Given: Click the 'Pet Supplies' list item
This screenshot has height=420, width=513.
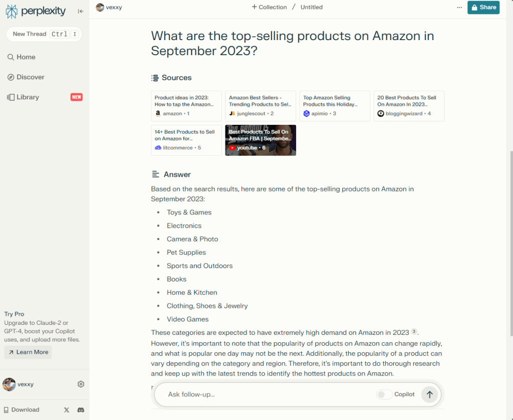Looking at the screenshot, I should (186, 253).
